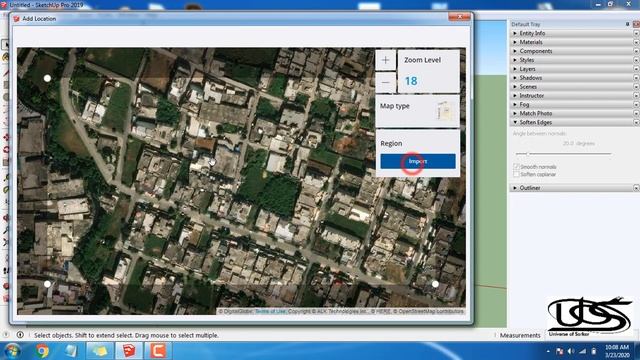Zoom in the map with plus button
The image size is (640, 360).
[x=385, y=60]
